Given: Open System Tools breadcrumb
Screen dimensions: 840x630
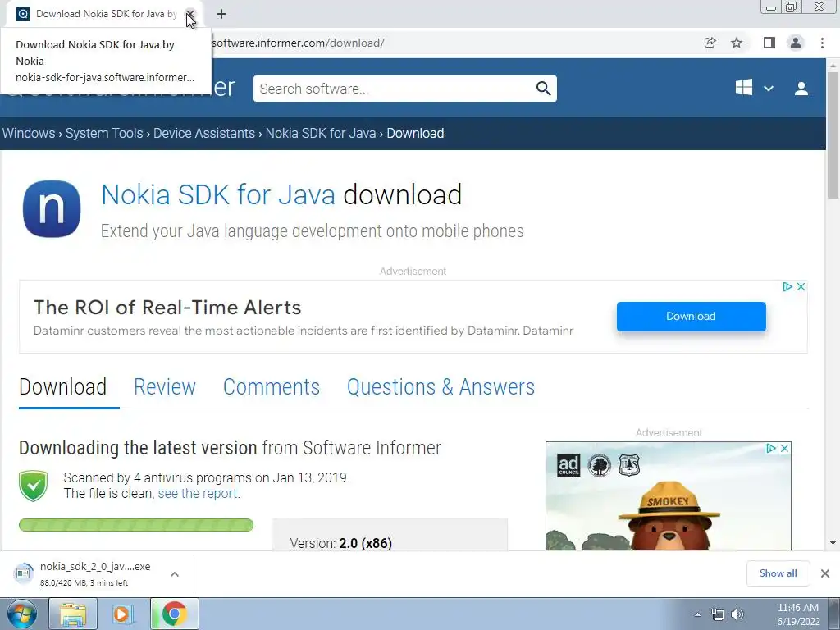Looking at the screenshot, I should coord(104,133).
